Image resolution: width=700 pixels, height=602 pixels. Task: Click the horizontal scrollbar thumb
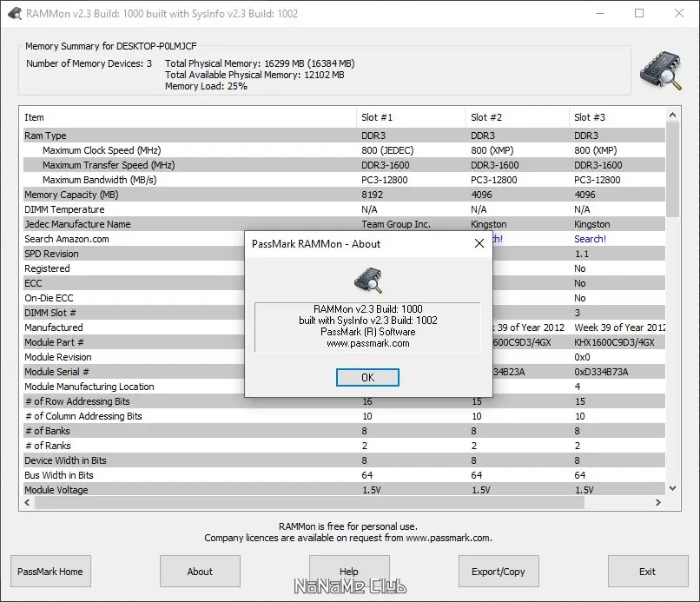click(x=309, y=502)
